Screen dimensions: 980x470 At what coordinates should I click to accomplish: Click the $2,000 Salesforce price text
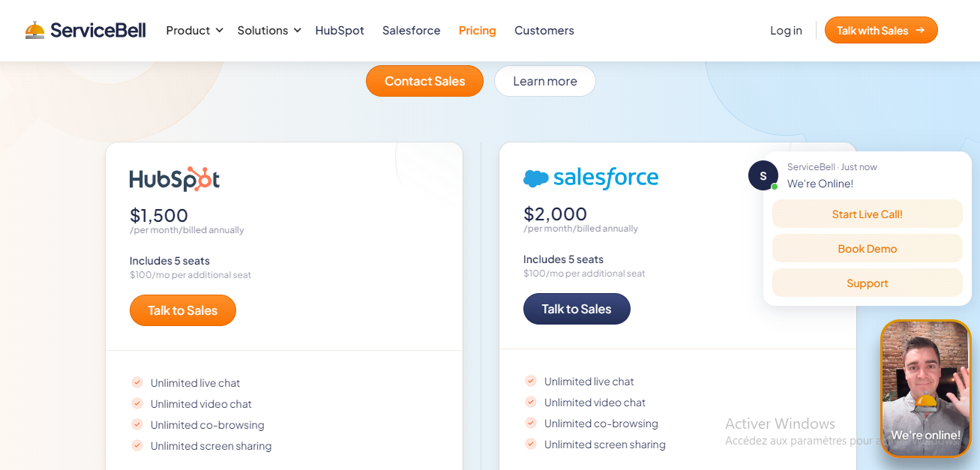(556, 214)
